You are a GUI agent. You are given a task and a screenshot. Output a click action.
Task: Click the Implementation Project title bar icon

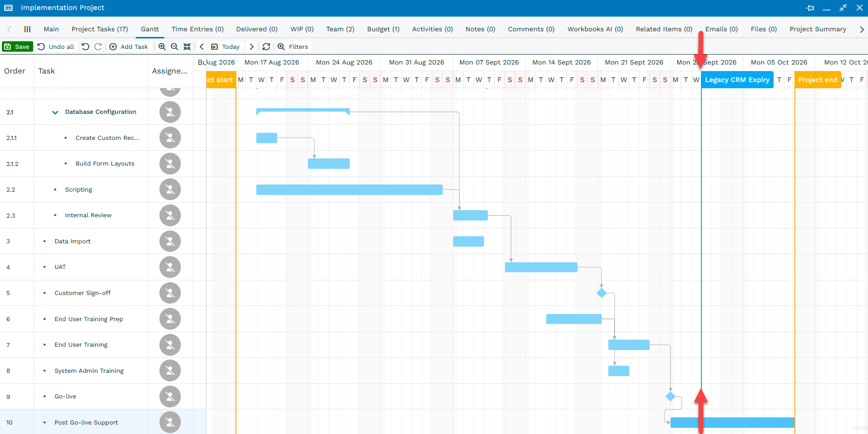pos(9,8)
